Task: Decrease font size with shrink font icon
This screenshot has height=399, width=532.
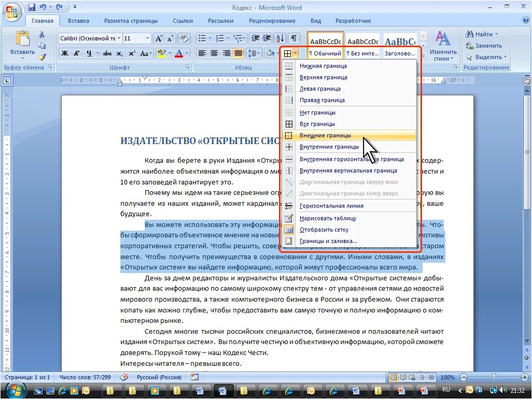Action: [x=170, y=38]
